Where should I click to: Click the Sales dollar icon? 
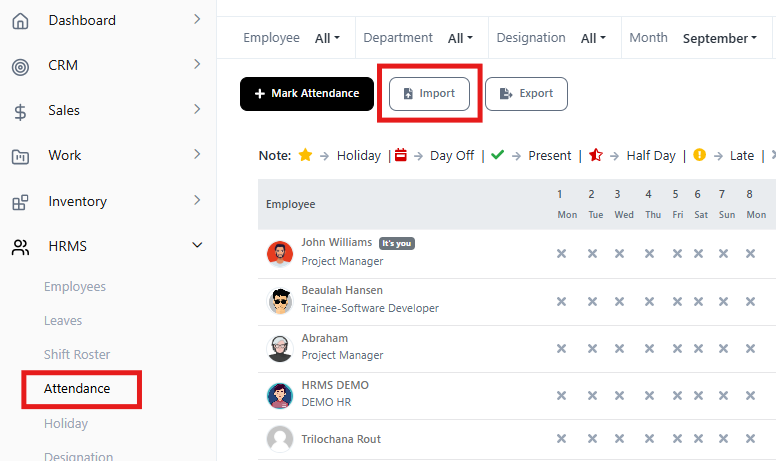20,112
